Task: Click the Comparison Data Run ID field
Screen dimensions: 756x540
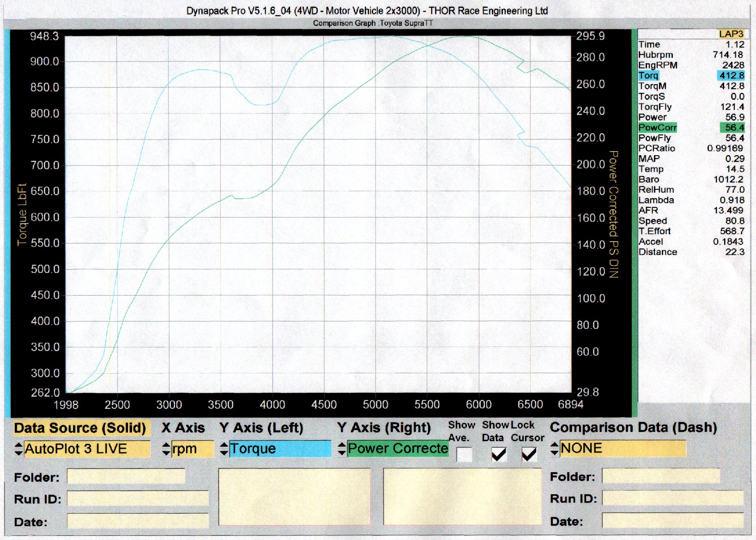Action: click(672, 498)
